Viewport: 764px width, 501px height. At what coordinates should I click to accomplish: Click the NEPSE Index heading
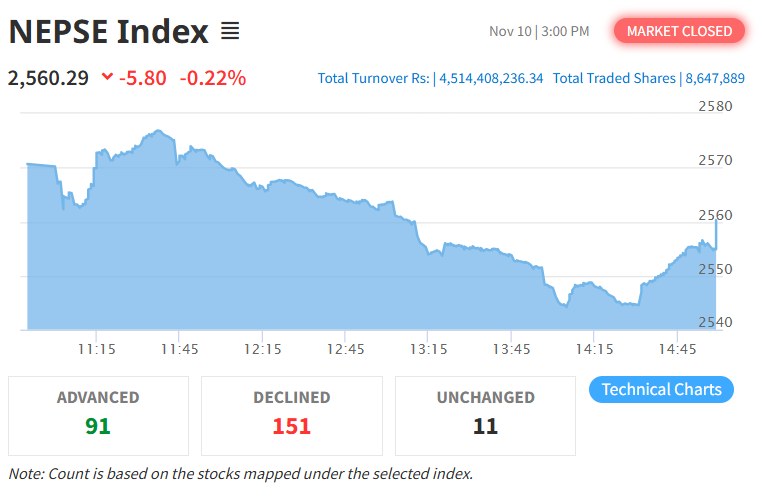click(x=108, y=32)
